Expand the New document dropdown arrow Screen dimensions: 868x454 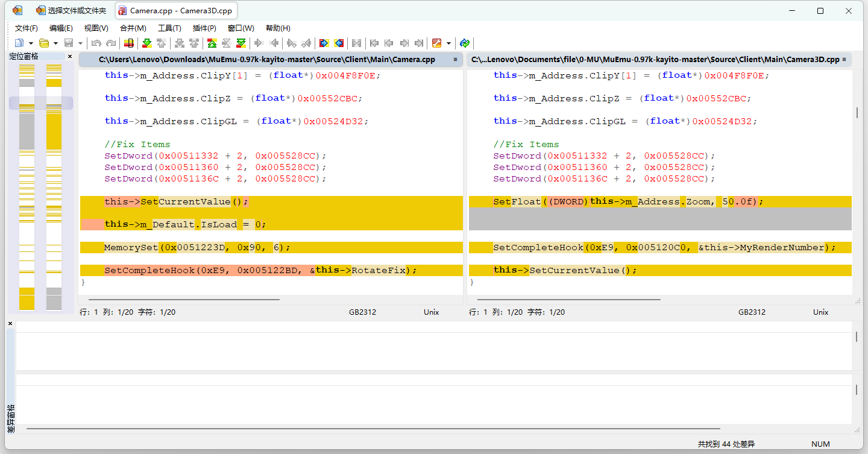31,43
